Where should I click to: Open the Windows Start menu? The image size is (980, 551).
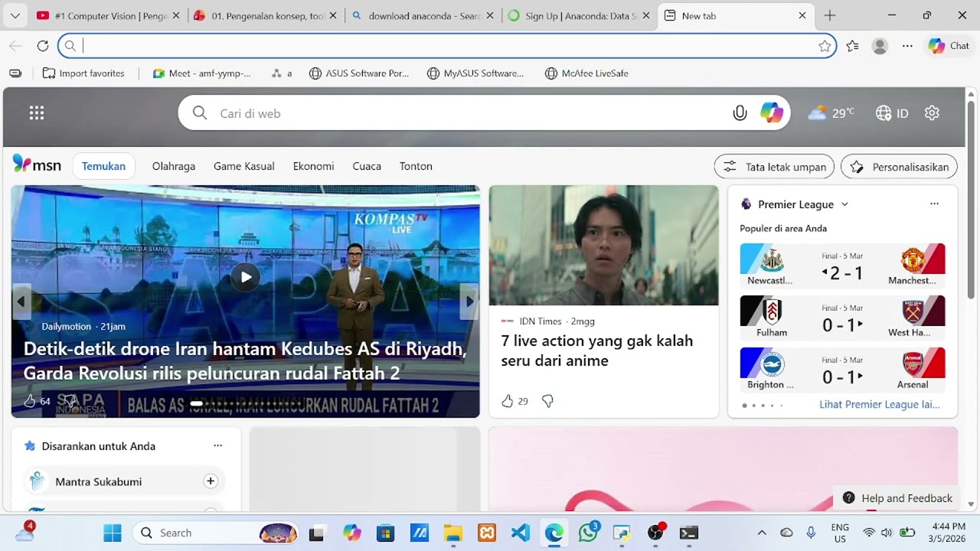113,533
